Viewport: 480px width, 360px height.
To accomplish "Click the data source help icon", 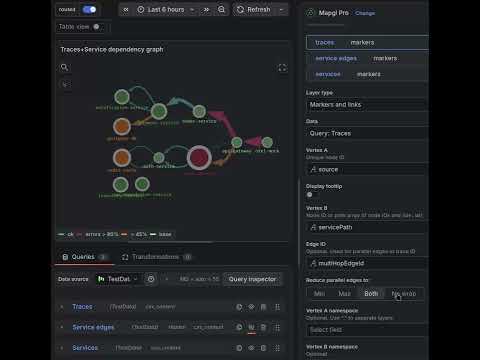I will [151, 279].
